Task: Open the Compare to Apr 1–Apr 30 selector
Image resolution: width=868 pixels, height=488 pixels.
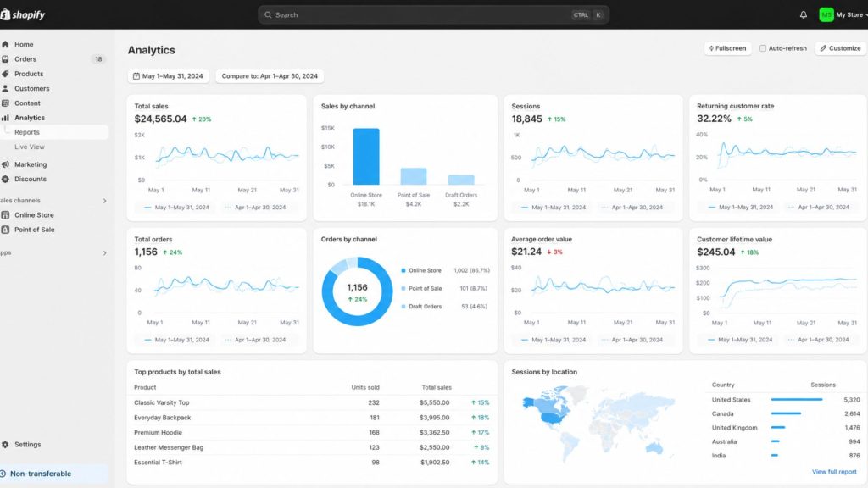Action: pos(270,75)
